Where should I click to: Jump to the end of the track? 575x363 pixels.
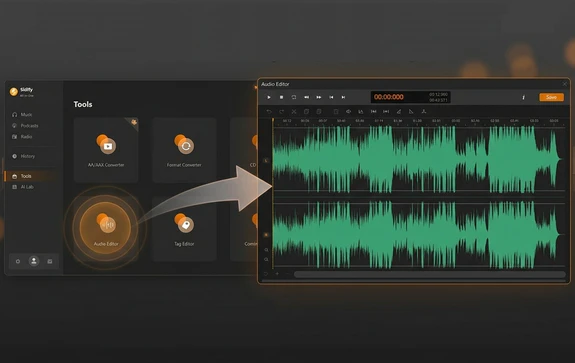[343, 97]
